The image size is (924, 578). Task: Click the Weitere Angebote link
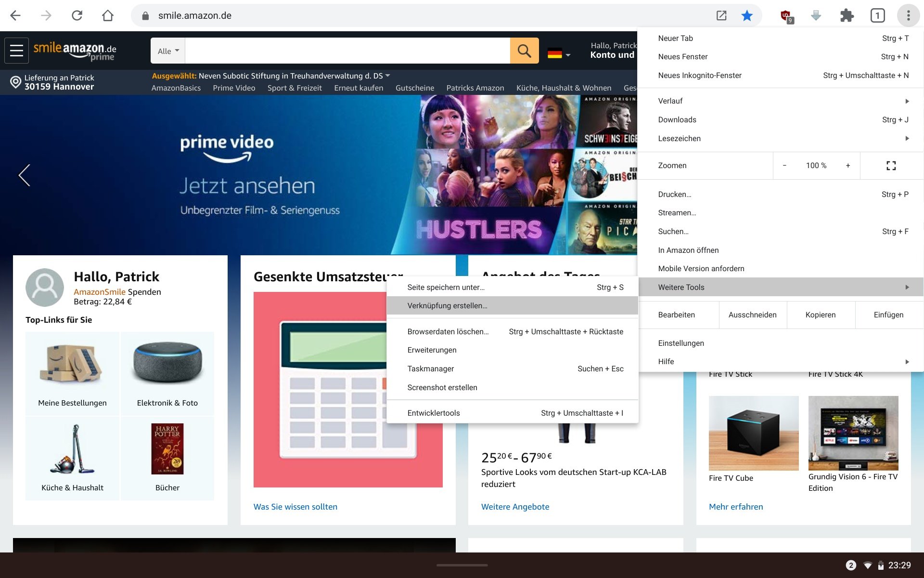coord(515,507)
